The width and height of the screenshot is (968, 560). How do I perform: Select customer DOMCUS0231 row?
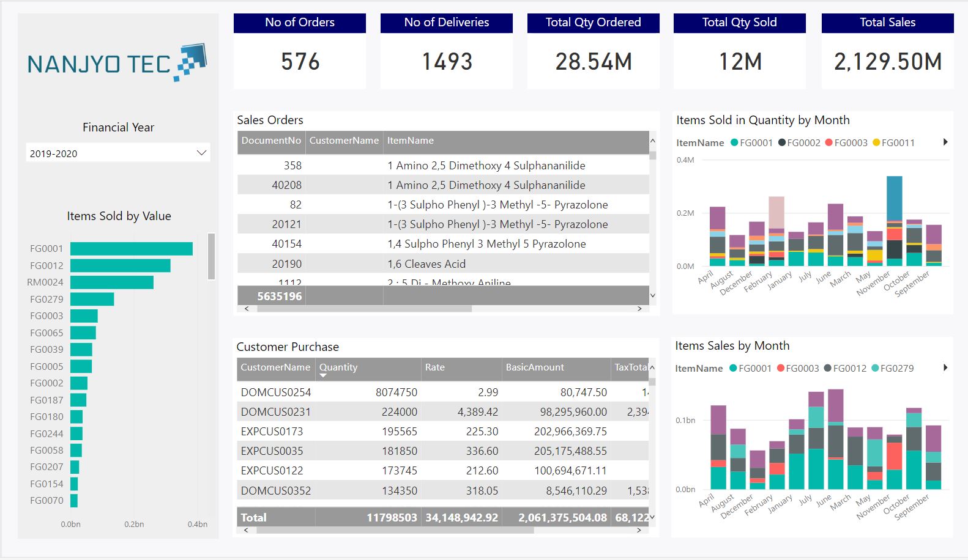click(443, 411)
